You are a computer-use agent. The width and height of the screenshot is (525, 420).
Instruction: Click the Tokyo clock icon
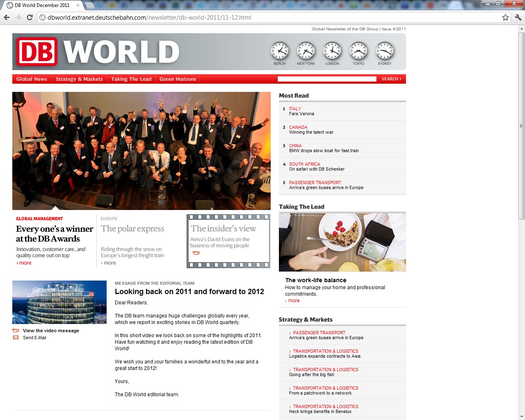[x=358, y=51]
